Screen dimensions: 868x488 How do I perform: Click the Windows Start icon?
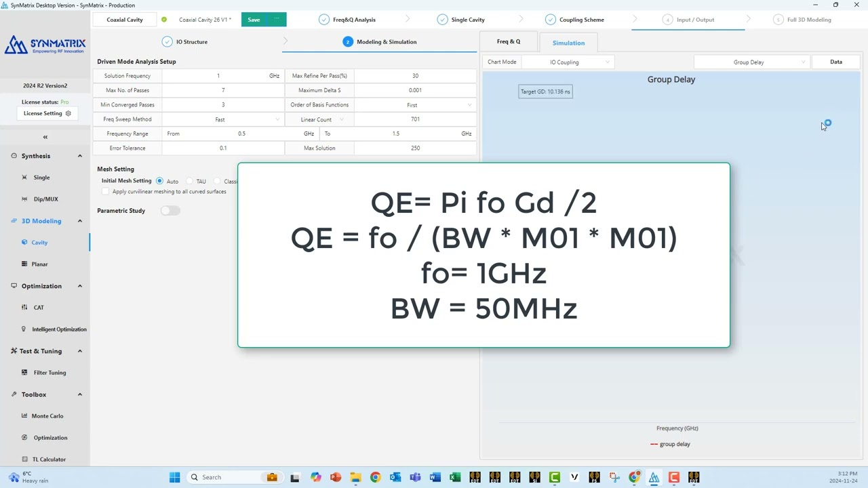click(x=174, y=477)
